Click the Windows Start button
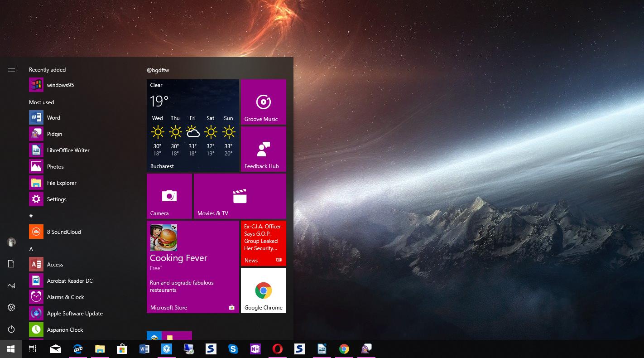 point(11,349)
